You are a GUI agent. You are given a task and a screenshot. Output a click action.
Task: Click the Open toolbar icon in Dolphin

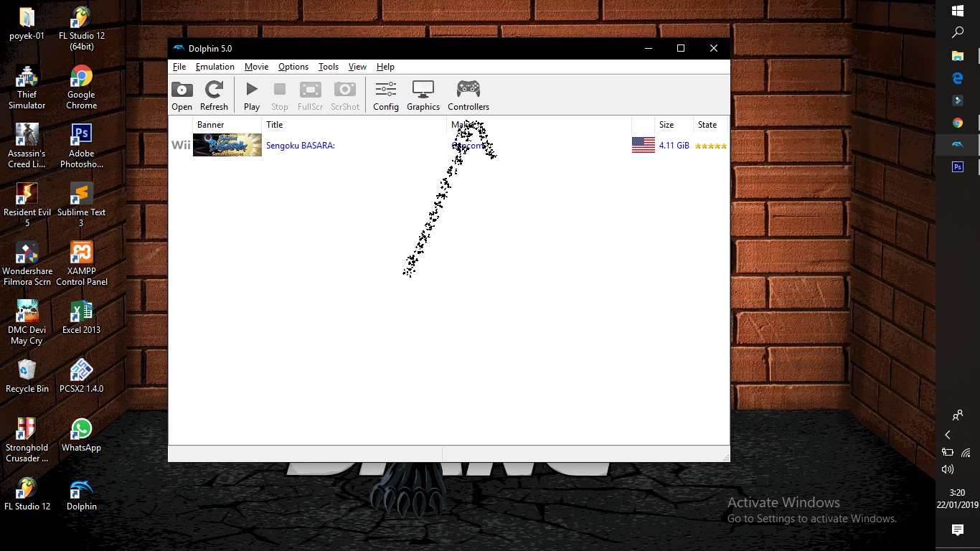[x=182, y=96]
